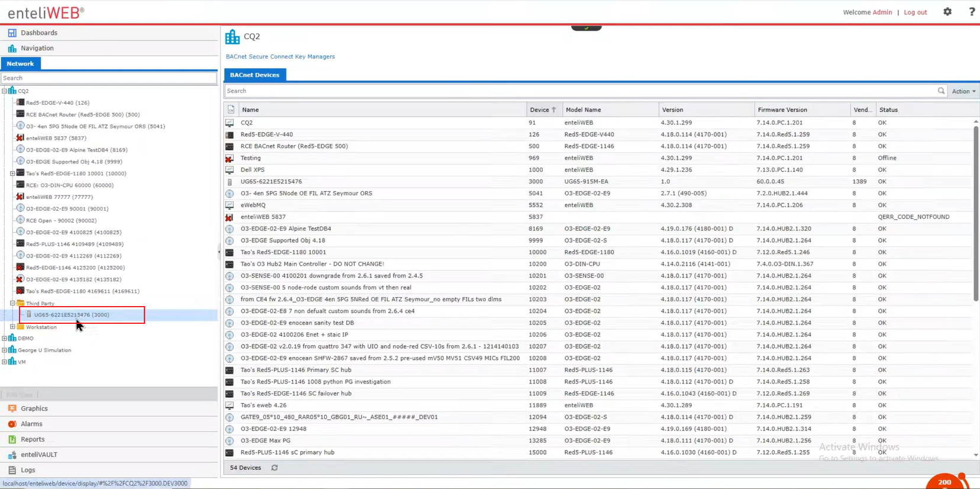Refresh the 54 Devices list
980x489 pixels.
275,468
